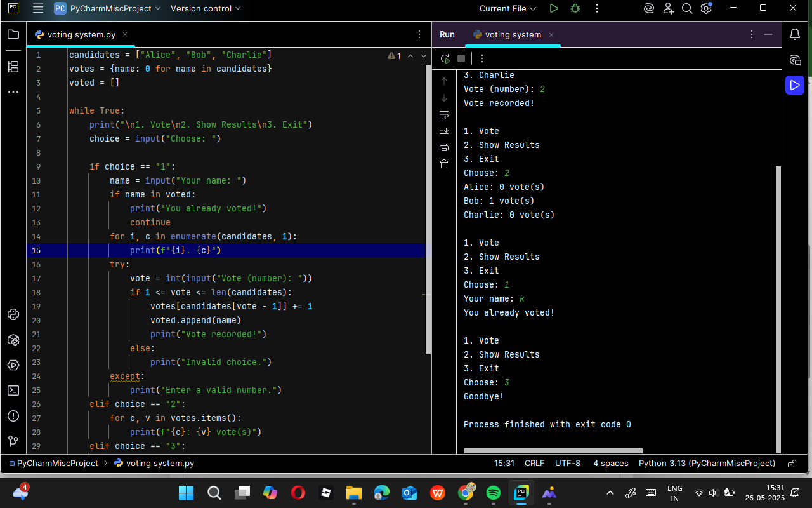Image resolution: width=812 pixels, height=508 pixels.
Task: Click the UTF-8 encoding selector
Action: click(567, 464)
